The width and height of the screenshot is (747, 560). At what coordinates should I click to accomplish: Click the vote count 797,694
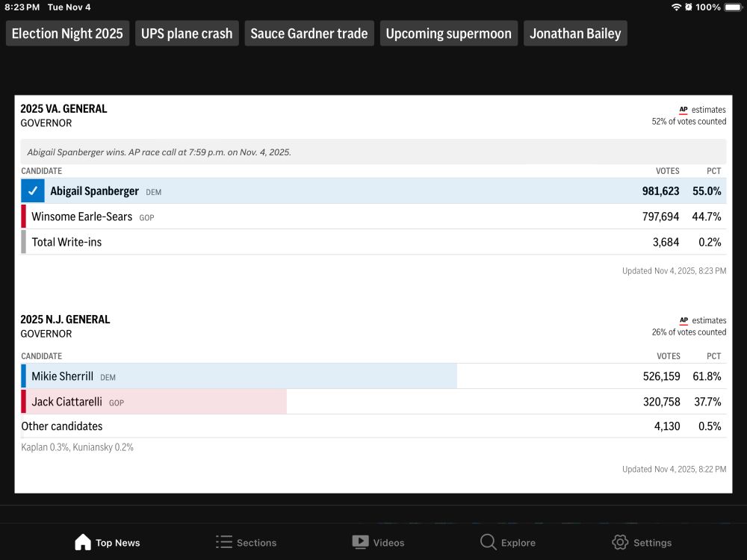click(x=660, y=217)
